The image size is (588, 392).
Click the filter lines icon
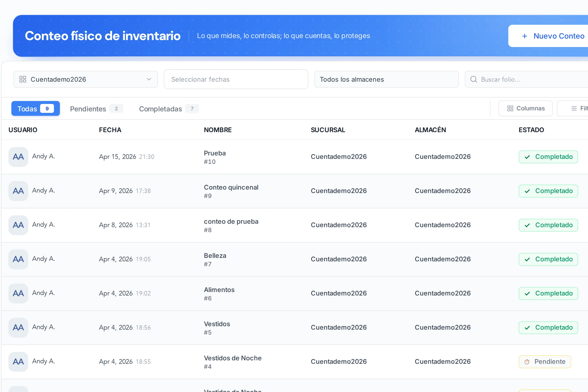[574, 108]
